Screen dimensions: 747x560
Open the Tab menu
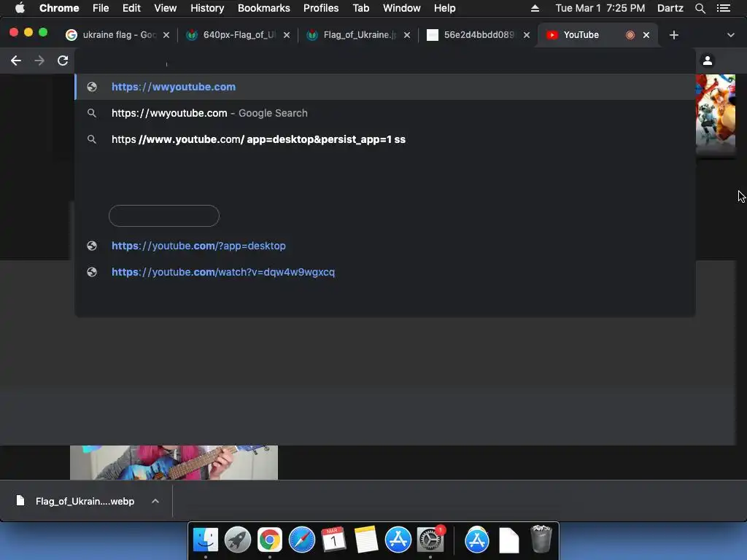click(x=360, y=8)
